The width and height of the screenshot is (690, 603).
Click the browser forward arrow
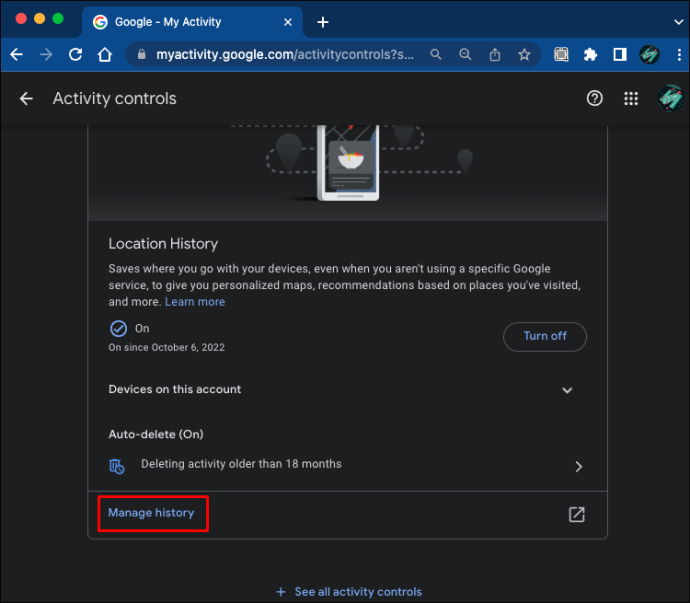[x=46, y=55]
